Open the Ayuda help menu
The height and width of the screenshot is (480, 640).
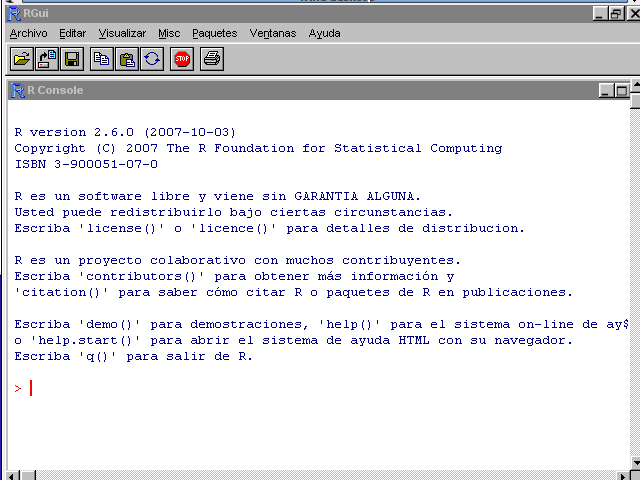(324, 33)
